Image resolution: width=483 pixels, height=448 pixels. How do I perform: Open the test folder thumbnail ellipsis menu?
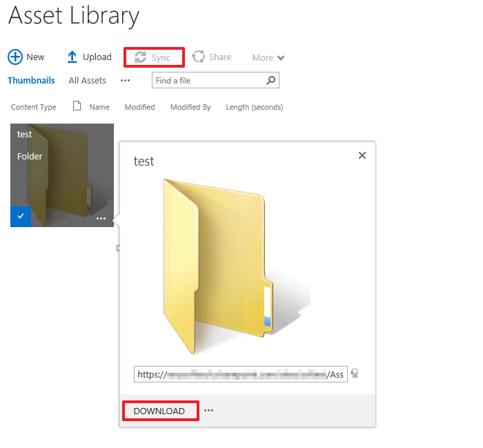101,218
